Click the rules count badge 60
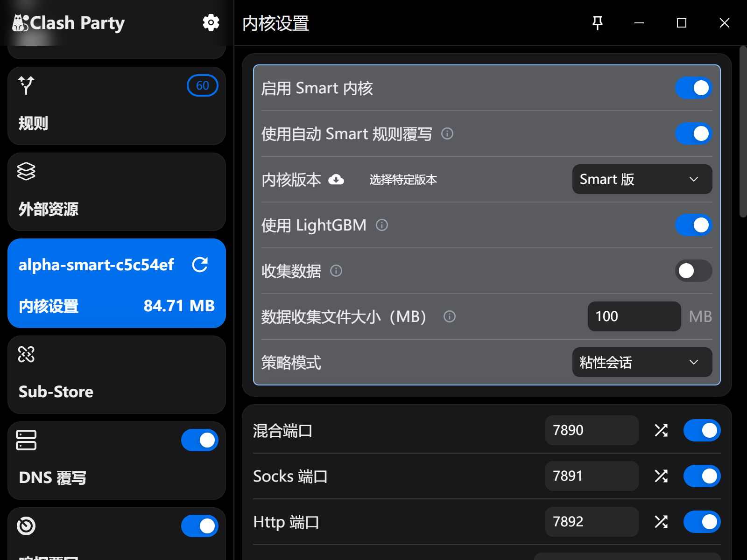Image resolution: width=747 pixels, height=560 pixels. pyautogui.click(x=203, y=85)
